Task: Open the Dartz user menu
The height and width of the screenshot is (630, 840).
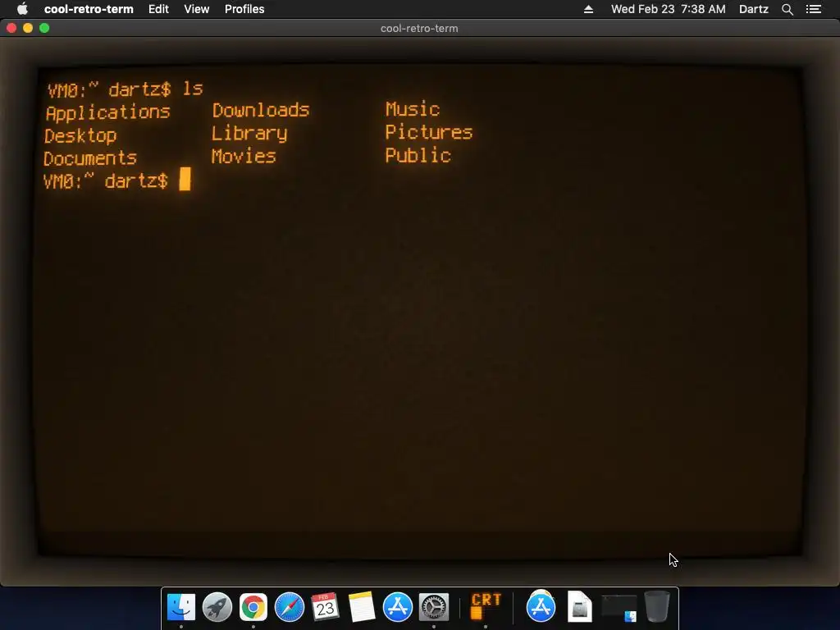Action: click(753, 9)
